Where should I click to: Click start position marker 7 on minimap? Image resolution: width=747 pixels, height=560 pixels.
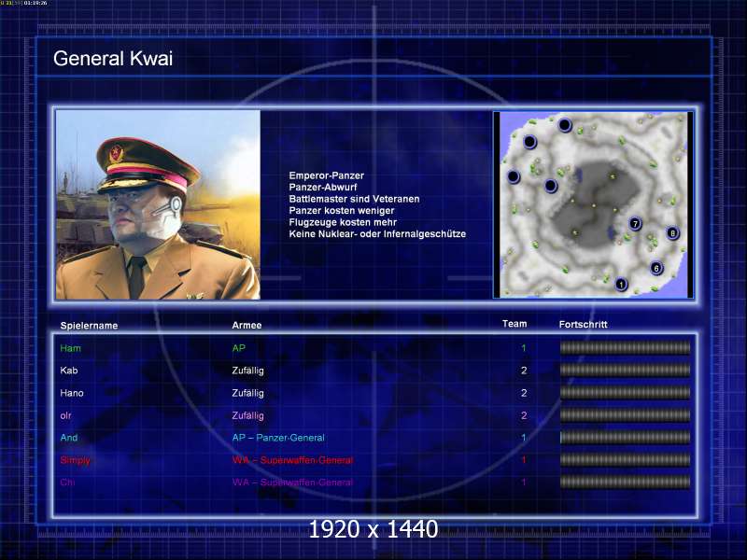[635, 223]
